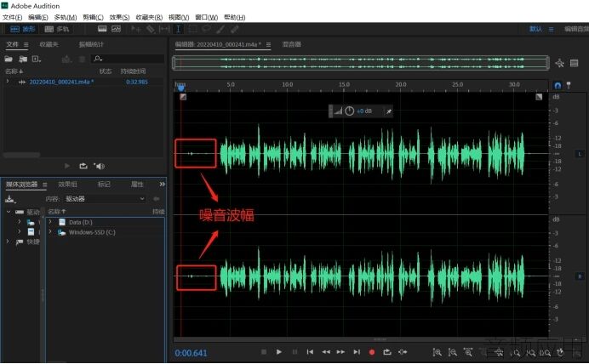Viewport: 589px width, 364px height.
Task: Click the playhead marker on timeline
Action: 181,88
